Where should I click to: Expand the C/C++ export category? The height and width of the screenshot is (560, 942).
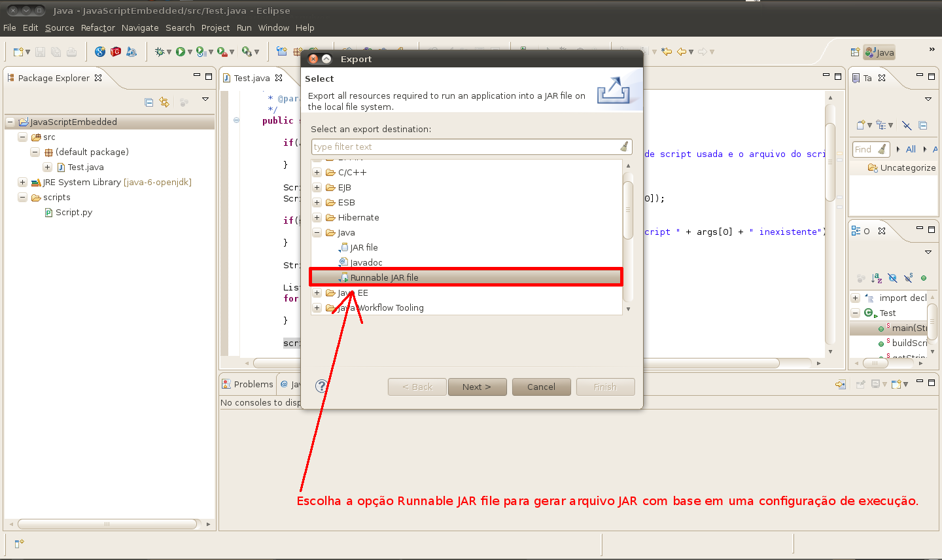(317, 172)
